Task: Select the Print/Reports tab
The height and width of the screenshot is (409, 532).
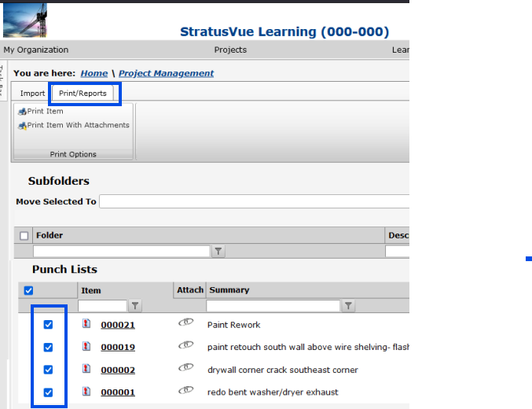Action: pos(83,94)
